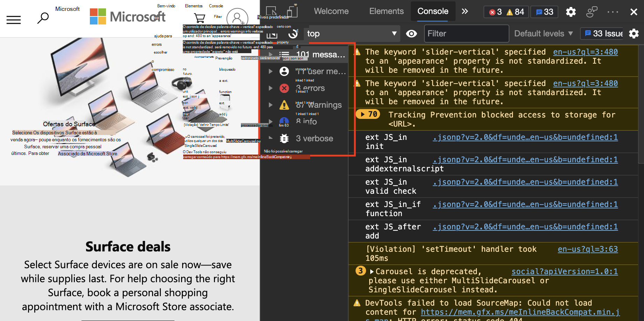Activate the inspect element picker icon
644x321 pixels.
click(272, 12)
